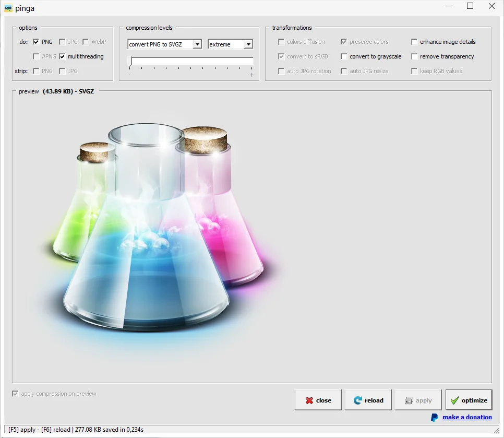Image resolution: width=504 pixels, height=438 pixels.
Task: Enable convert to grayscale option
Action: coord(344,56)
